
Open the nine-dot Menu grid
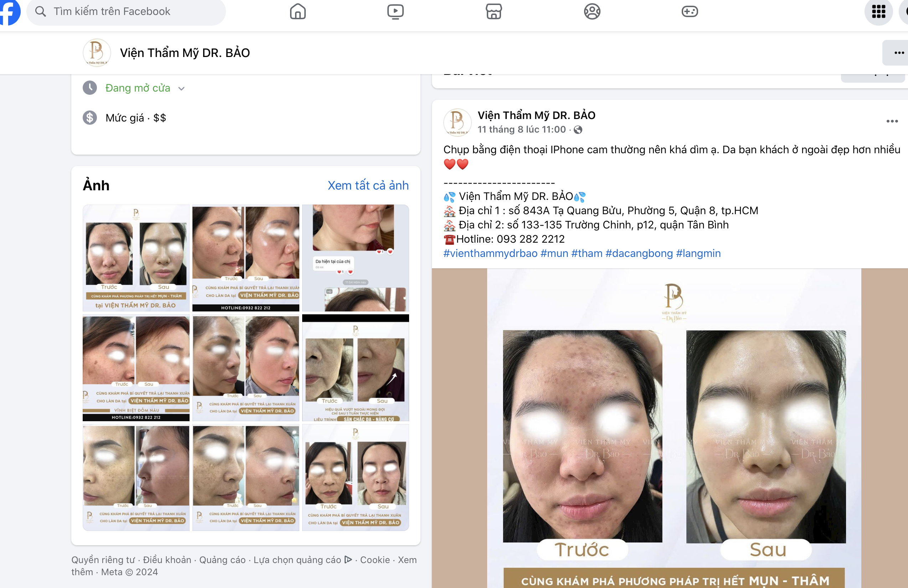(x=878, y=11)
